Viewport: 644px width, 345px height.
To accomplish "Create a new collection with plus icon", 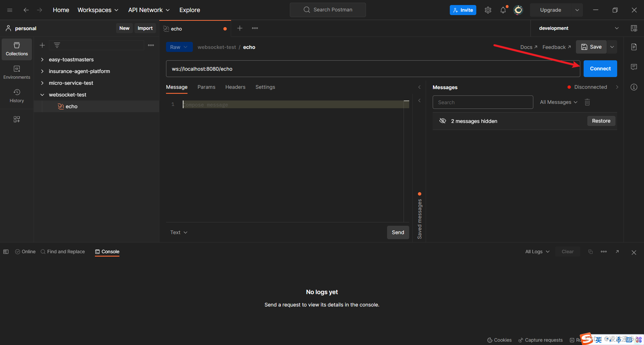I will [42, 45].
